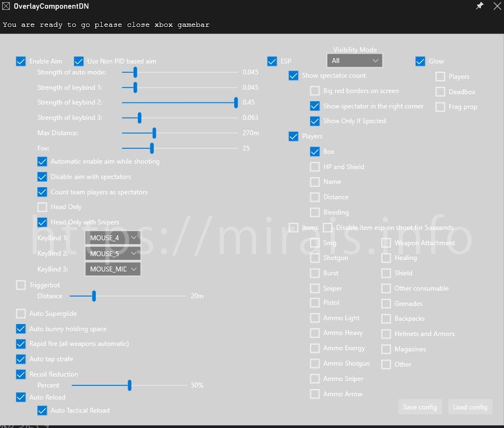
Task: Check the Weapon Attachment items checkbox
Action: pos(386,243)
